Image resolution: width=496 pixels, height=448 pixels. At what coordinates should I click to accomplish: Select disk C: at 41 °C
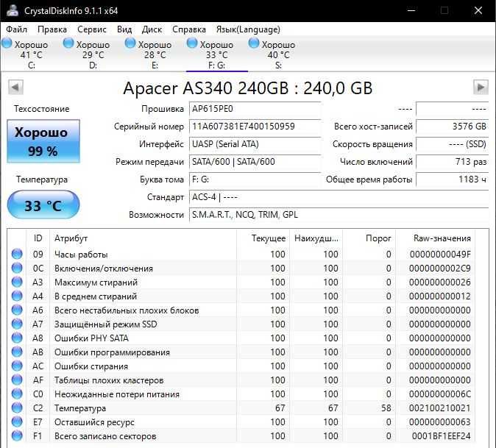[31, 54]
